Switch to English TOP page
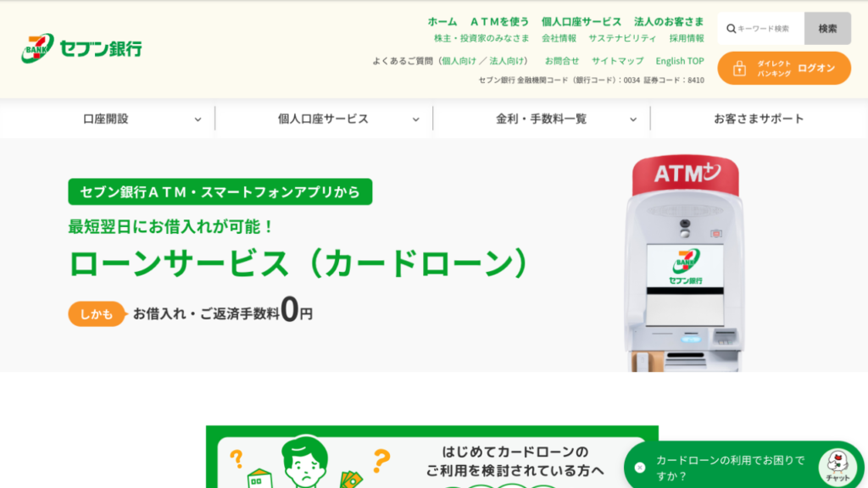This screenshot has width=868, height=488. click(x=680, y=61)
